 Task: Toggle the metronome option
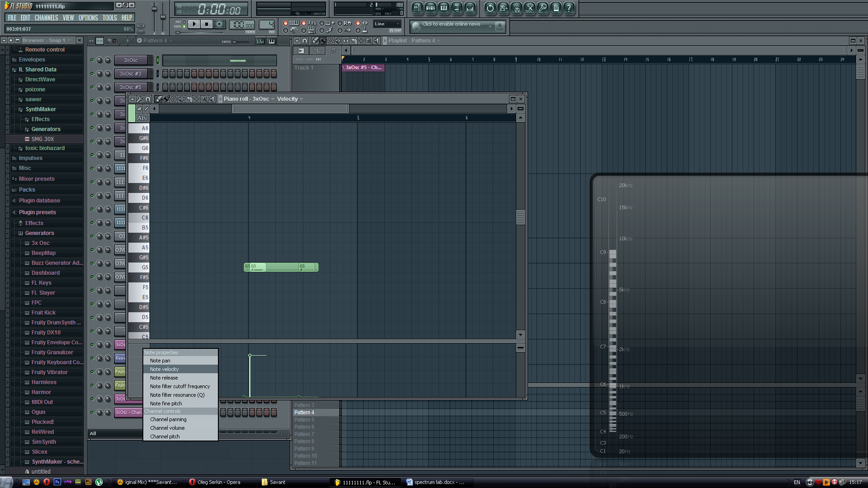pyautogui.click(x=285, y=30)
